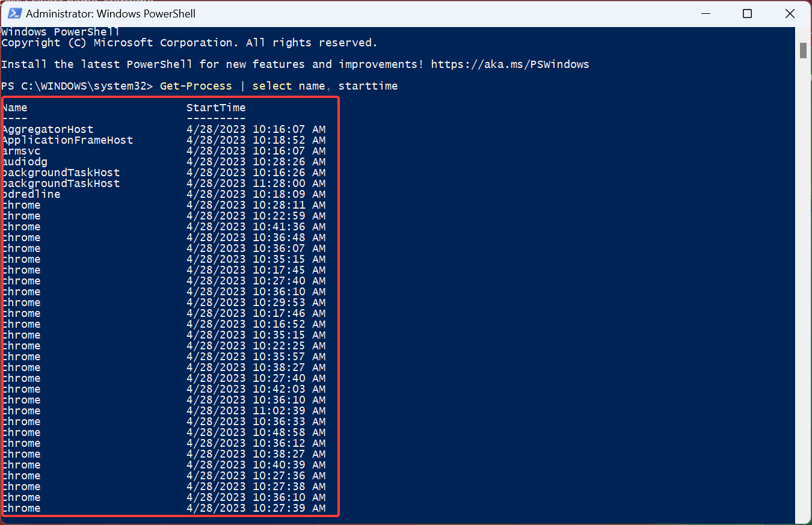The width and height of the screenshot is (812, 525).
Task: Click chrome start time 10:42:03 AM
Action: pos(256,389)
